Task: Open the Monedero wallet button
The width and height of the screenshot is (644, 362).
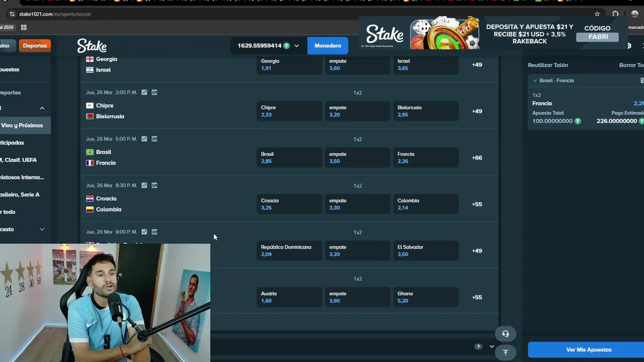Action: point(328,46)
